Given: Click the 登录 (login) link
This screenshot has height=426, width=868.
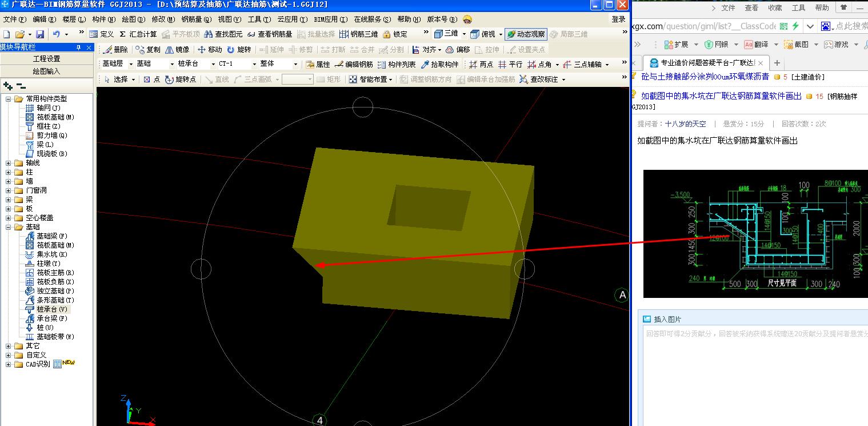Looking at the screenshot, I should click(618, 19).
